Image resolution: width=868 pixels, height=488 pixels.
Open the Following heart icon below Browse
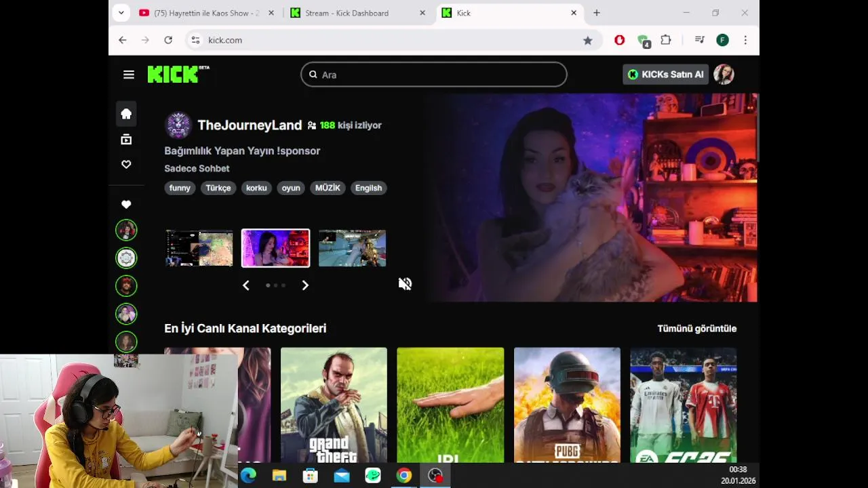(126, 164)
